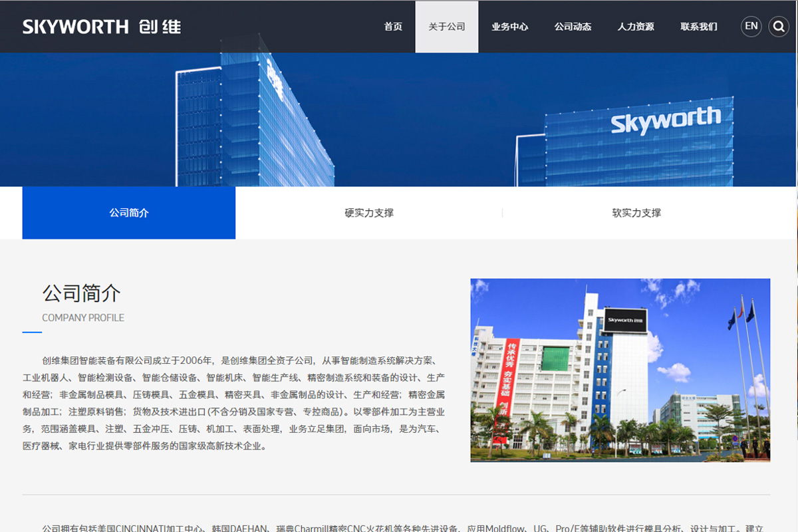Go to 联系我们 page

pos(699,27)
